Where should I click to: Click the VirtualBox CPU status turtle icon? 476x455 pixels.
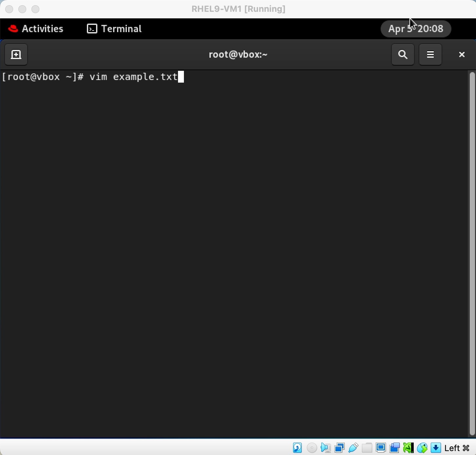(408, 447)
